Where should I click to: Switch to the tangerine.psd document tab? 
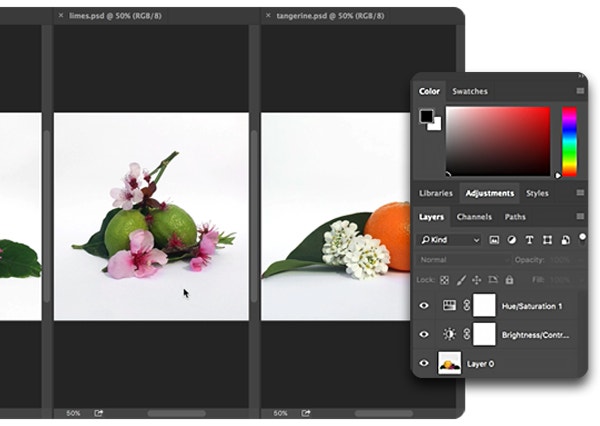point(330,16)
